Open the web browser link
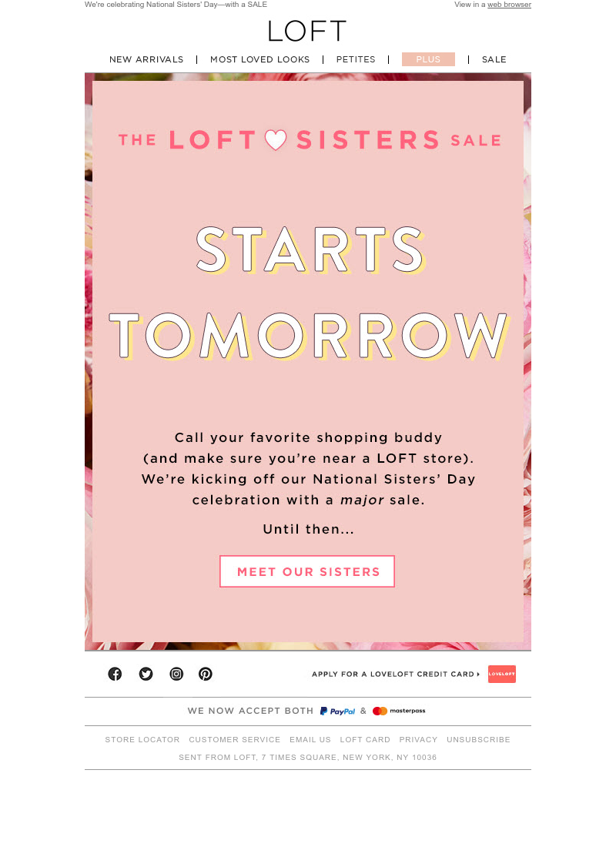Image resolution: width=616 pixels, height=857 pixels. click(x=510, y=5)
